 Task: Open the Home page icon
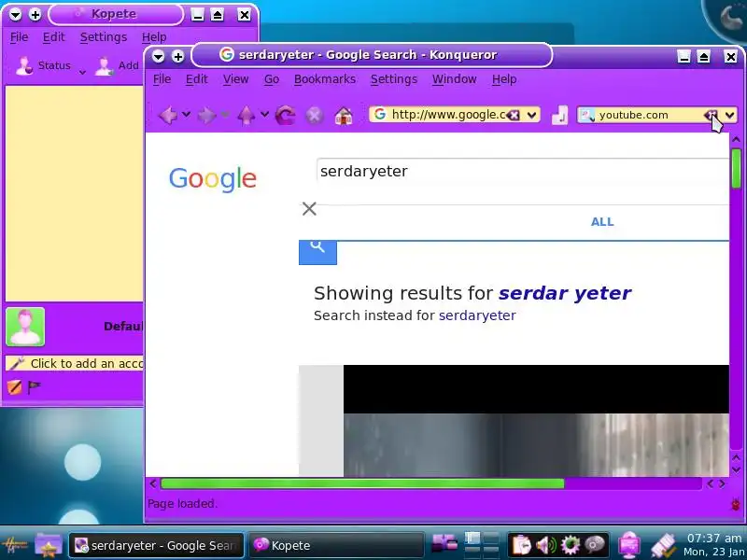344,115
